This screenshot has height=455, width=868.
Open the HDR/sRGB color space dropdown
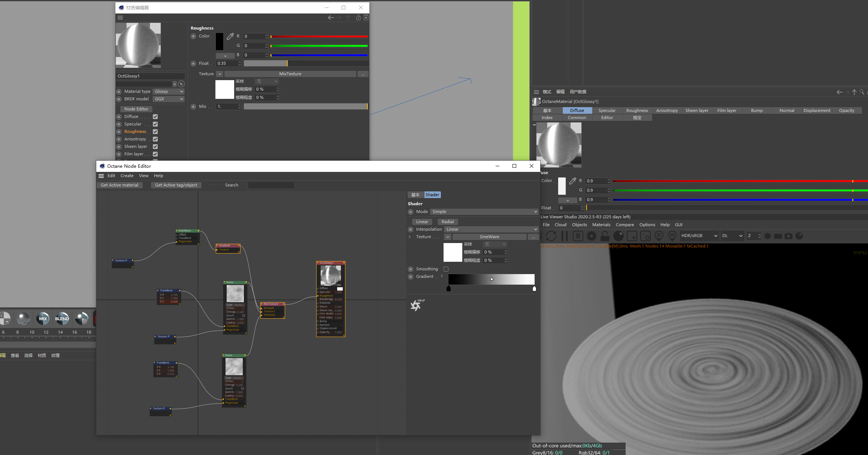[699, 236]
